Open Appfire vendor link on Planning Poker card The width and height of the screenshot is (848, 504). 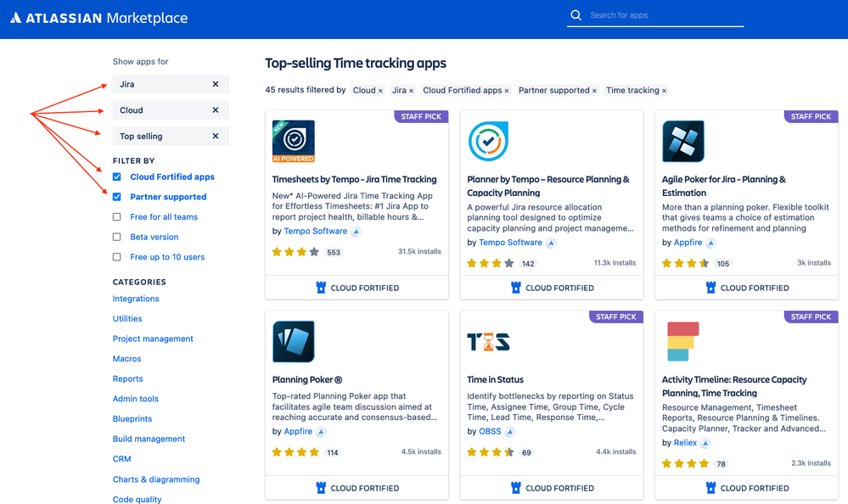pos(298,431)
